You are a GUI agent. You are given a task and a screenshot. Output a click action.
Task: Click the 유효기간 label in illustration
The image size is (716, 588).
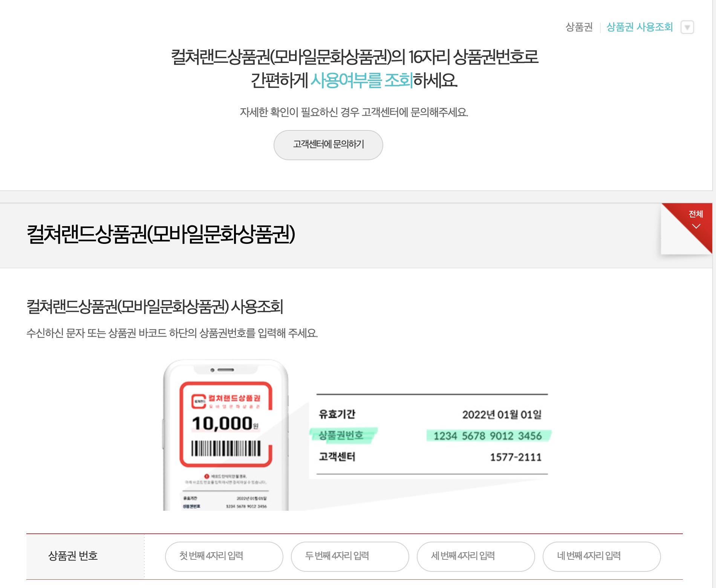[x=337, y=414]
